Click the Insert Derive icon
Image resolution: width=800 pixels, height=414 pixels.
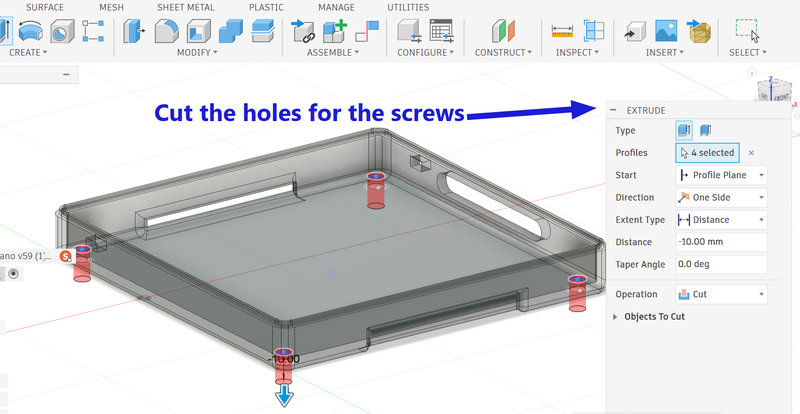pyautogui.click(x=635, y=31)
